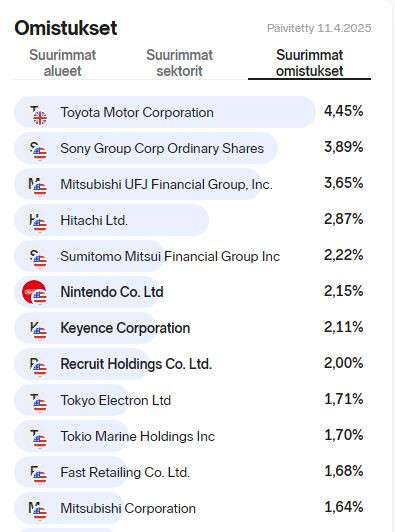
Task: Click the Hitachi Ltd. weight bar
Action: click(x=111, y=220)
